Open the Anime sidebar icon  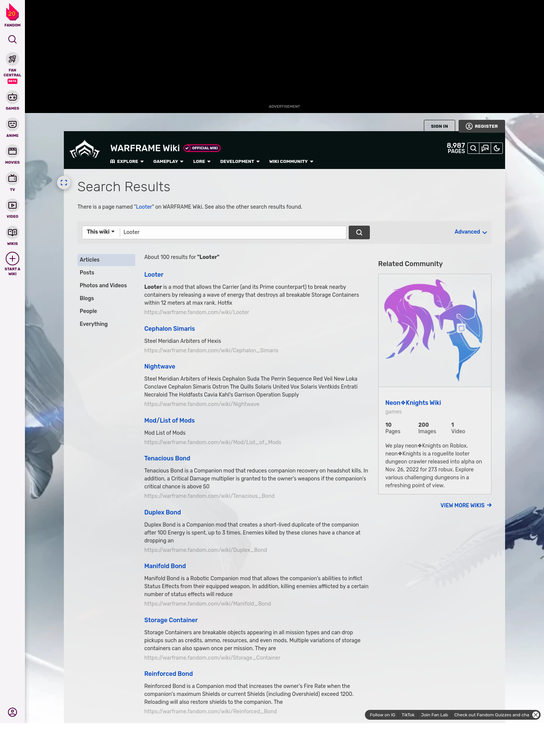(x=12, y=124)
